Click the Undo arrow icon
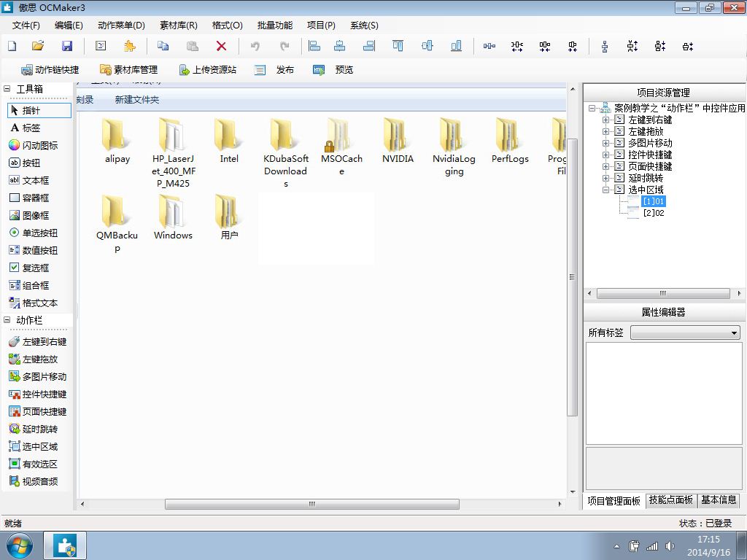The height and width of the screenshot is (560, 747). 255,46
